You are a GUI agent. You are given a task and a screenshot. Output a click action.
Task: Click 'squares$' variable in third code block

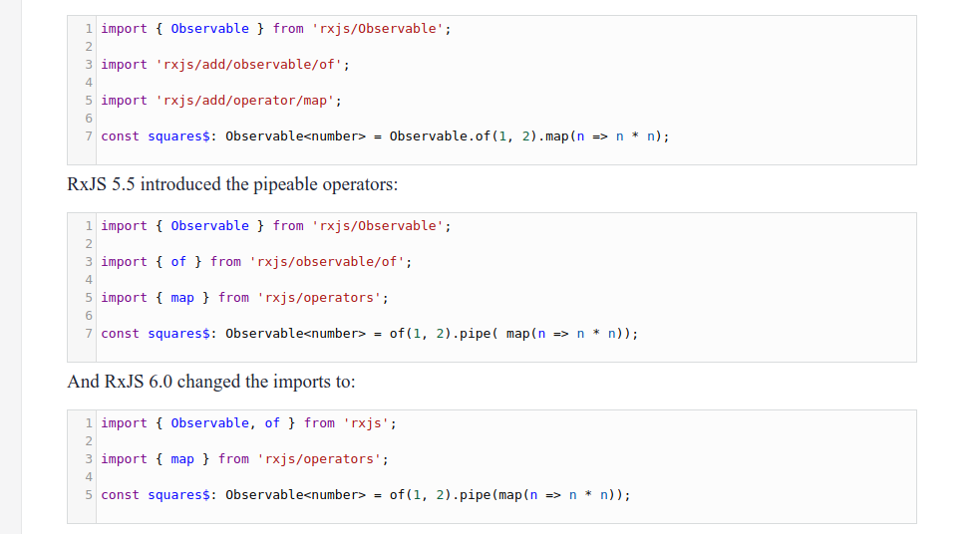coord(178,495)
